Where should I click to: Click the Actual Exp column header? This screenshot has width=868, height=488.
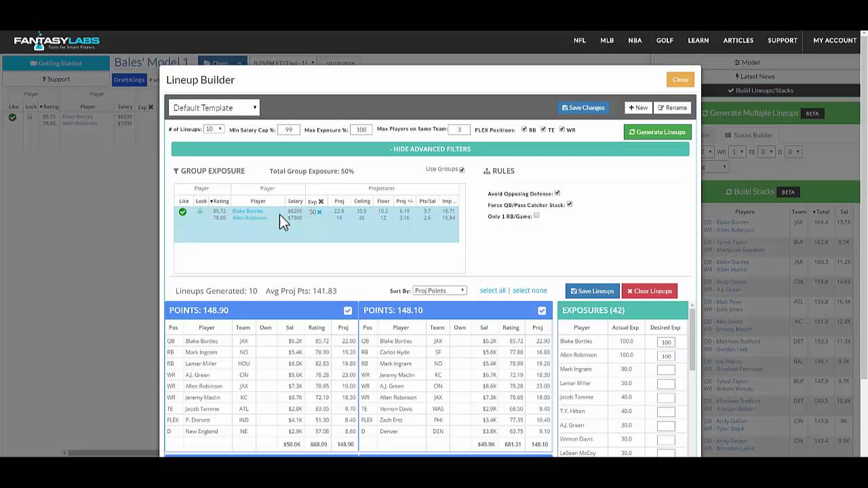(625, 327)
